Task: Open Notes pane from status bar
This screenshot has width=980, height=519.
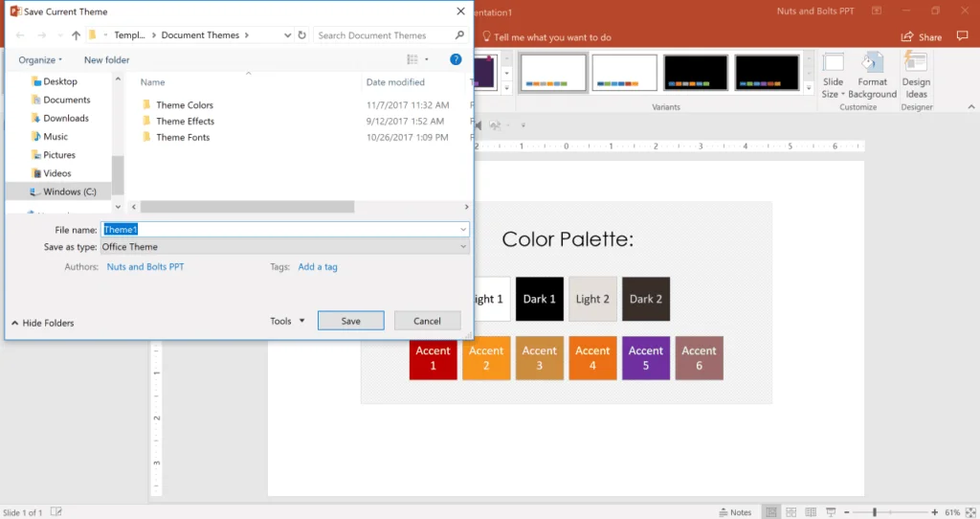Action: click(735, 512)
